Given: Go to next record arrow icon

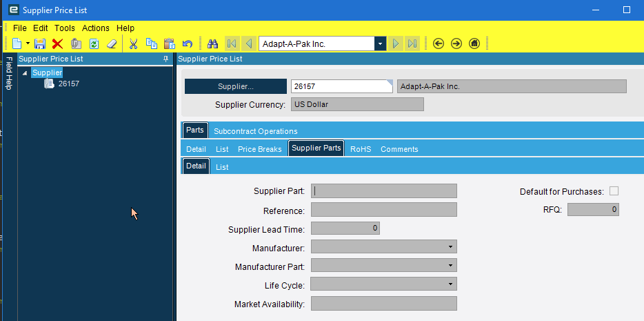Looking at the screenshot, I should (396, 43).
